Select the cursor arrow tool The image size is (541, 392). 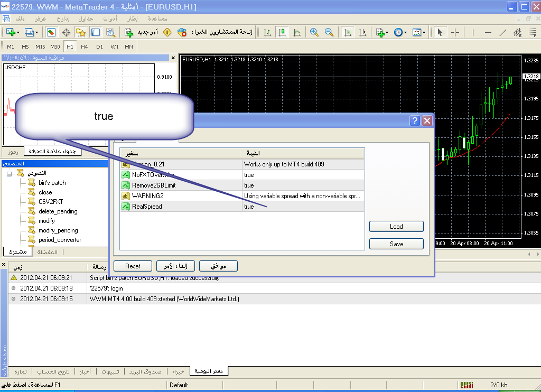(x=440, y=32)
